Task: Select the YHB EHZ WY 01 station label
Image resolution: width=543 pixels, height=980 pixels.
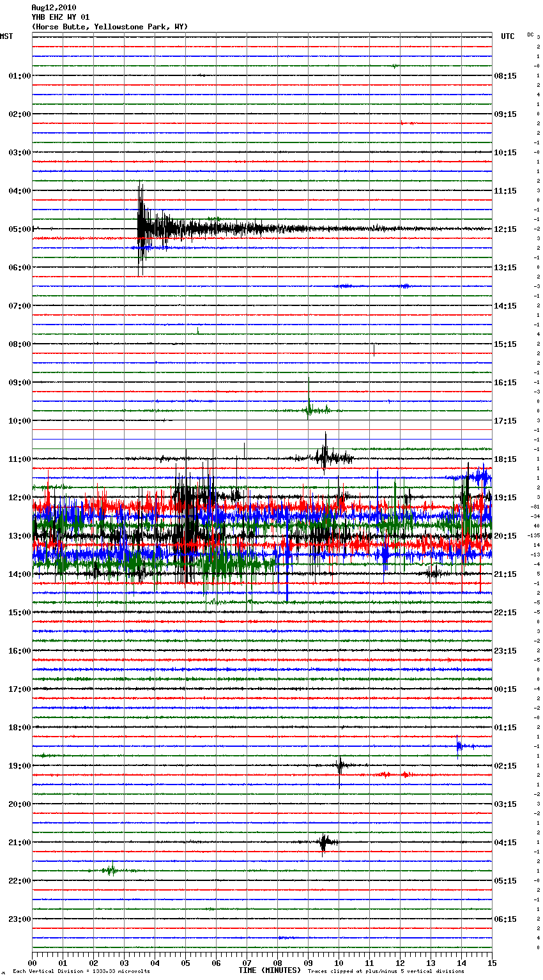Action: (61, 17)
